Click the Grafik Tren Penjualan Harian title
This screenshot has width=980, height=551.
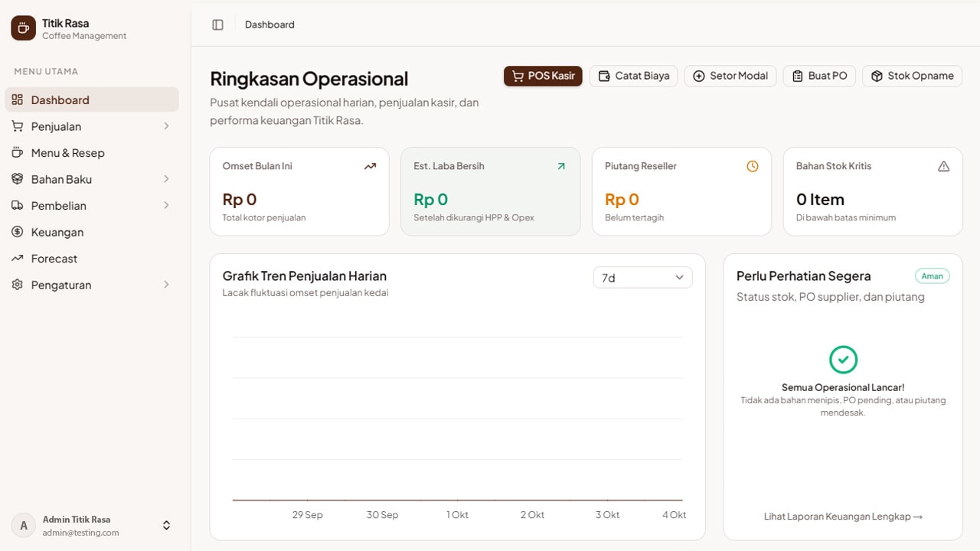(305, 276)
